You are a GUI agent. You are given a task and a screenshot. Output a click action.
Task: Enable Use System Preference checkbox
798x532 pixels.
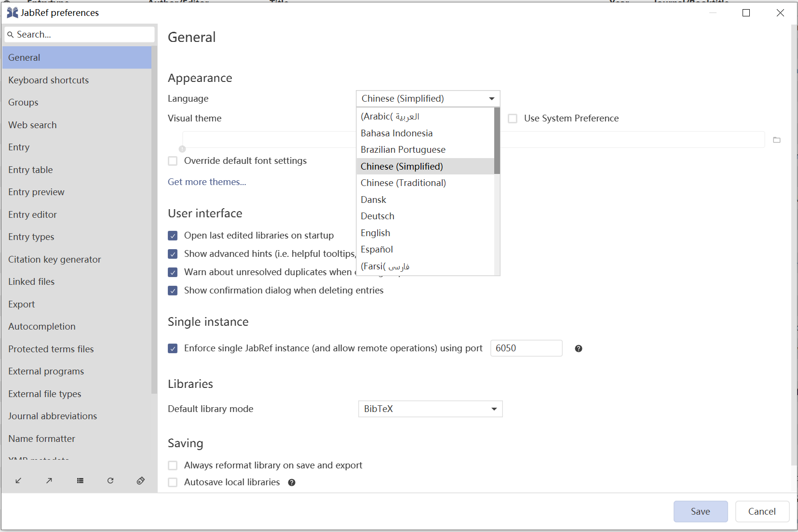point(513,119)
